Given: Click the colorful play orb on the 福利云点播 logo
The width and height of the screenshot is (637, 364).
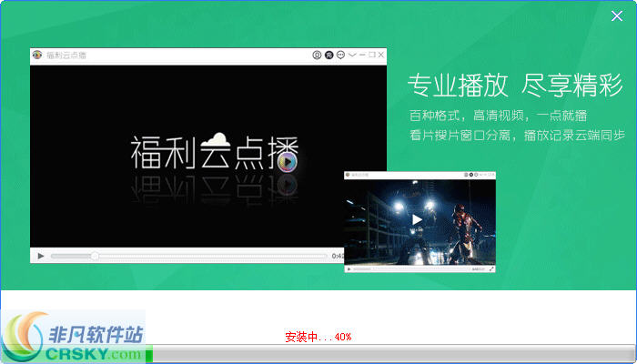Looking at the screenshot, I should pyautogui.click(x=288, y=162).
